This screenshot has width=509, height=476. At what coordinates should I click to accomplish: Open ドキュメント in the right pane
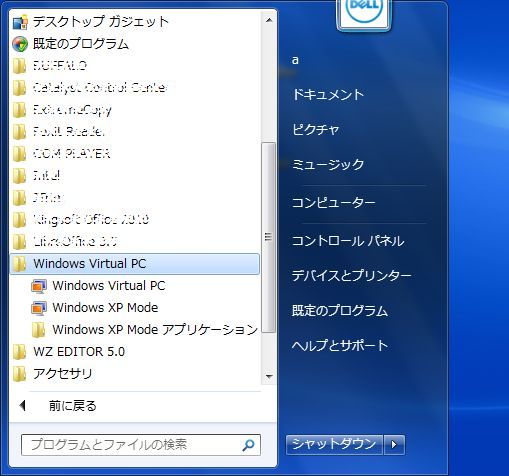[328, 95]
